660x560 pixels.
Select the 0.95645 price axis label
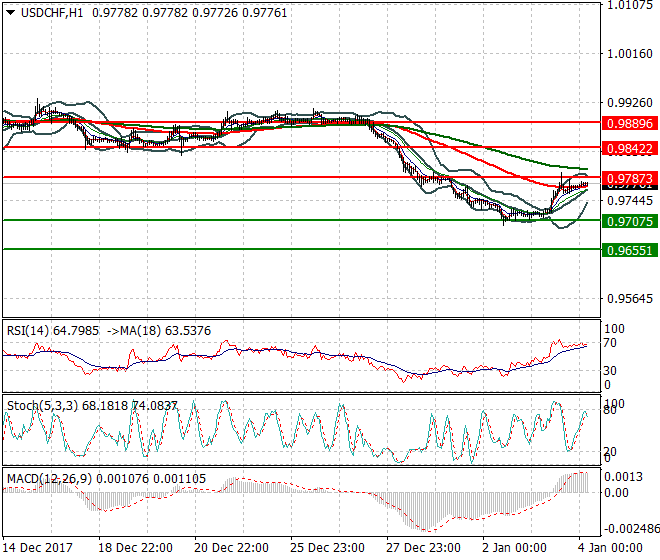pyautogui.click(x=630, y=299)
